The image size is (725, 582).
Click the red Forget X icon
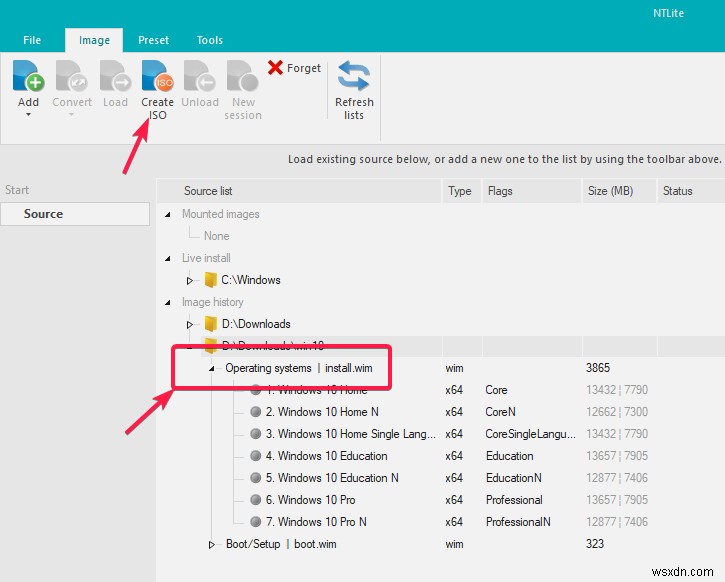[275, 68]
